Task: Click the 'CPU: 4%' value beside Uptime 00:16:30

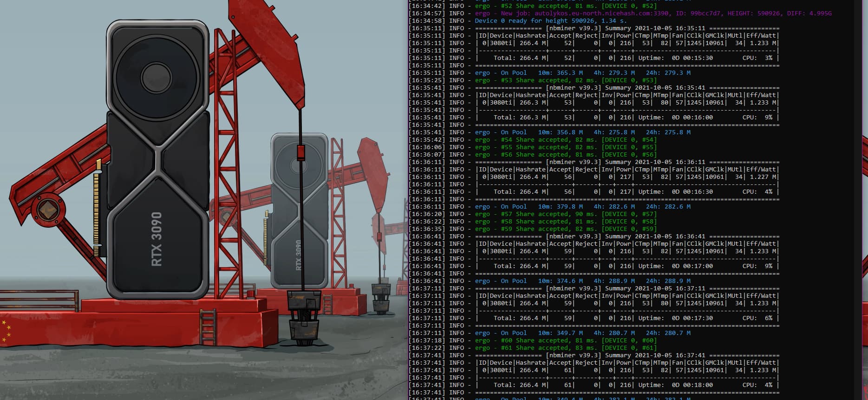Action: click(757, 192)
